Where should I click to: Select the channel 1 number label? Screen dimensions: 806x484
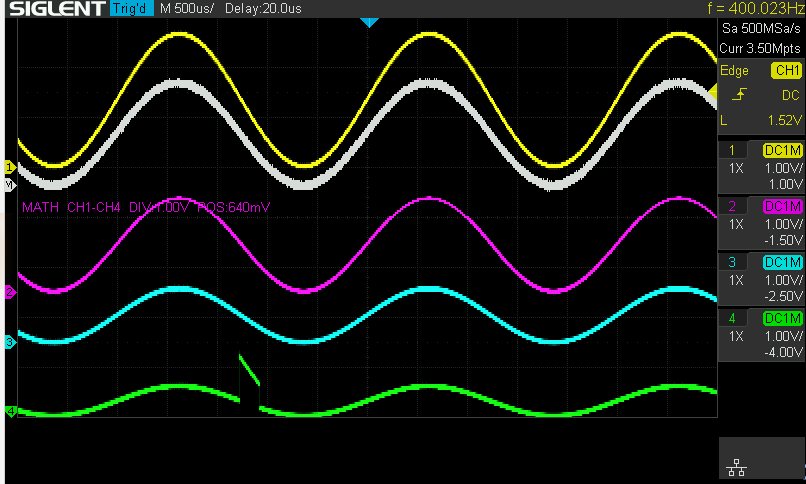click(x=731, y=150)
